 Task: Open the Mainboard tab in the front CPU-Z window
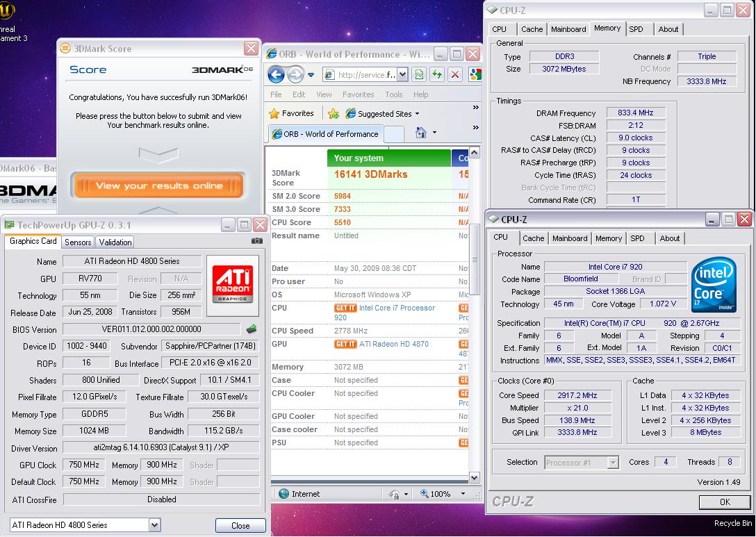pyautogui.click(x=570, y=238)
